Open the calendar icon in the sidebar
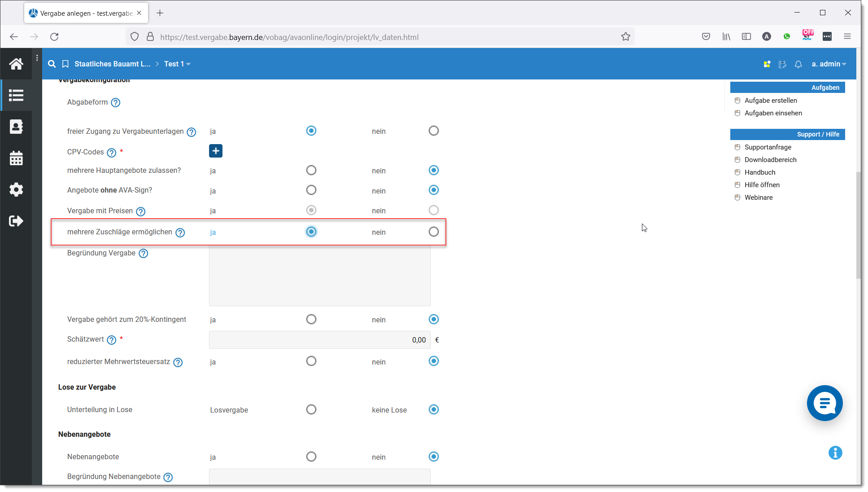This screenshot has width=868, height=492. click(x=16, y=158)
